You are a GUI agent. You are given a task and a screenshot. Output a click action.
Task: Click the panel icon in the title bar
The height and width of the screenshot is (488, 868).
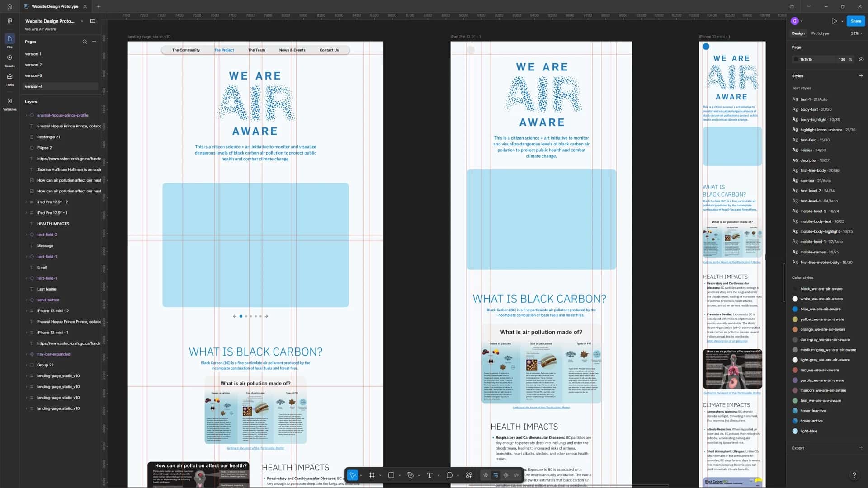(792, 6)
